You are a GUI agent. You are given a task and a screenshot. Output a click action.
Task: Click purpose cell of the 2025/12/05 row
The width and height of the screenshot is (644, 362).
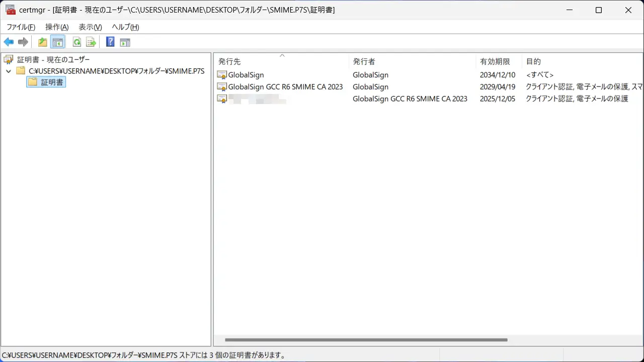577,99
